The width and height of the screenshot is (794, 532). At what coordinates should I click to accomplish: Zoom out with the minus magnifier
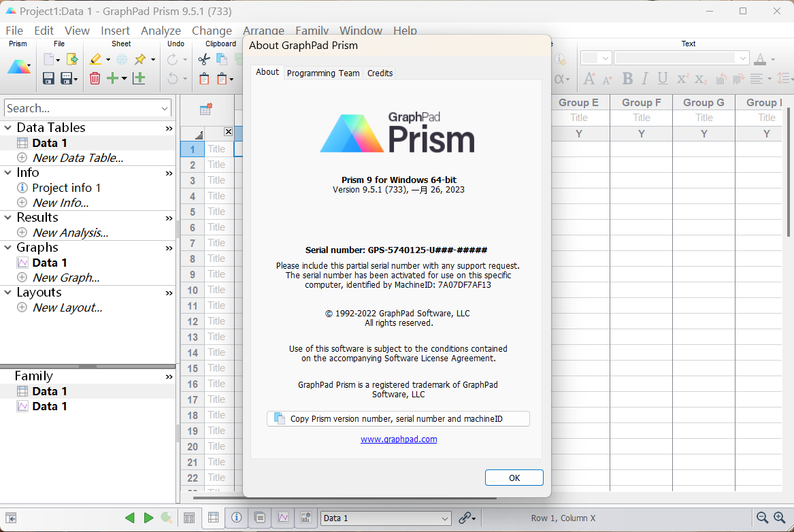761,517
